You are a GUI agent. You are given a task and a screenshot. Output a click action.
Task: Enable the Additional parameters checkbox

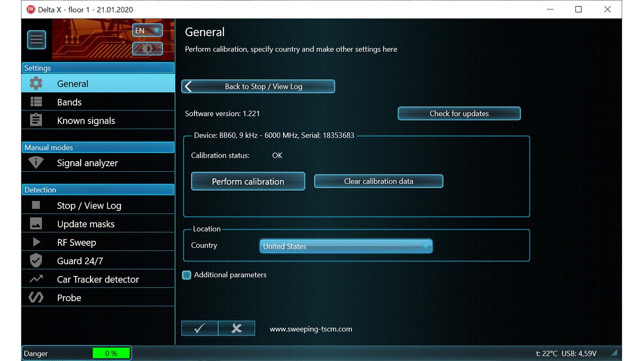pos(187,275)
